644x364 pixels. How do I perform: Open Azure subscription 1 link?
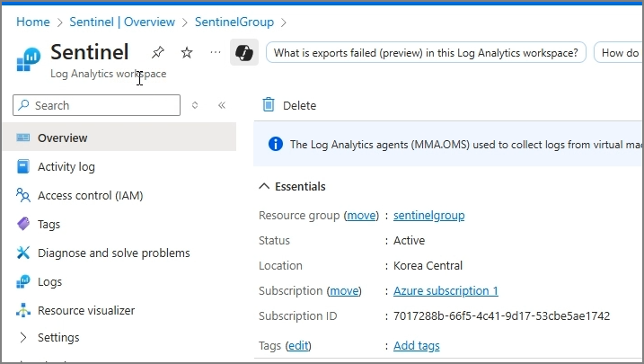[x=446, y=291]
